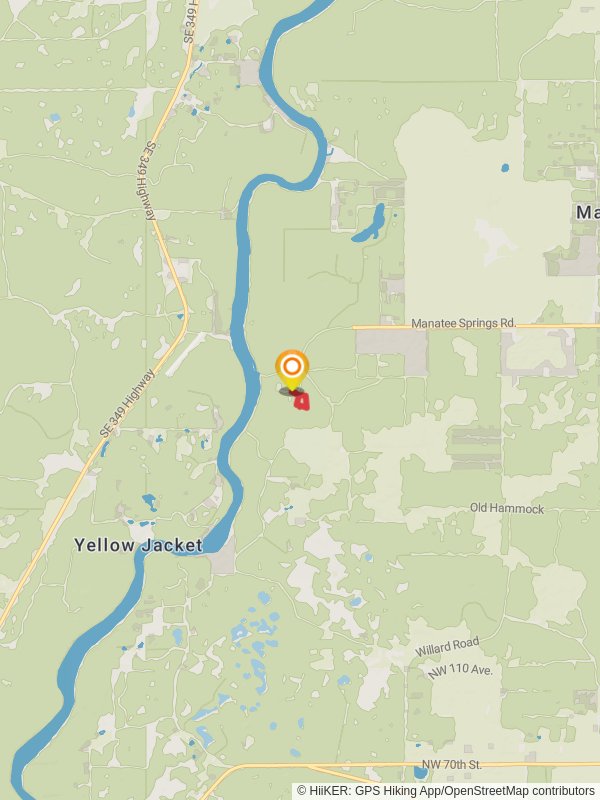Click the diagonal SE 349 Highway label
600x800 pixels.
[x=127, y=403]
